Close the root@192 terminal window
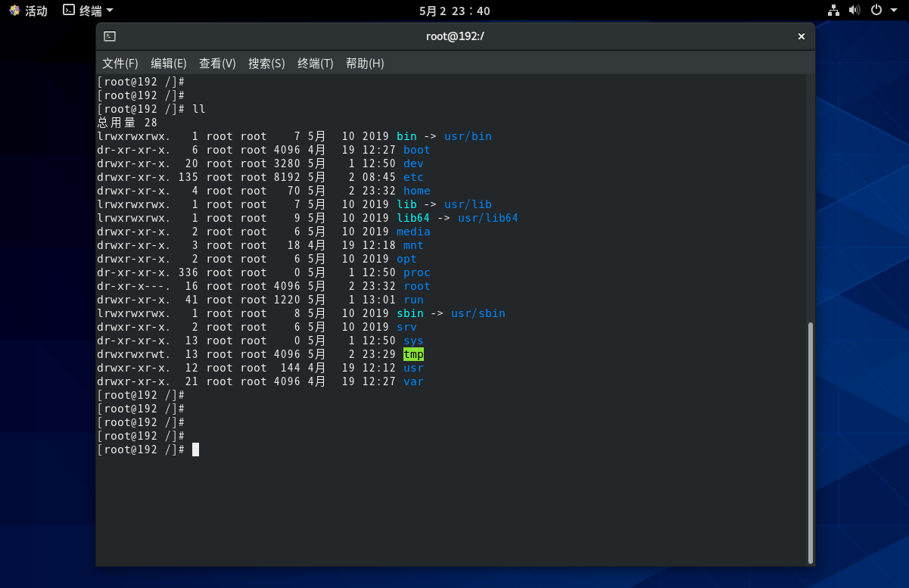The width and height of the screenshot is (909, 588). [802, 36]
